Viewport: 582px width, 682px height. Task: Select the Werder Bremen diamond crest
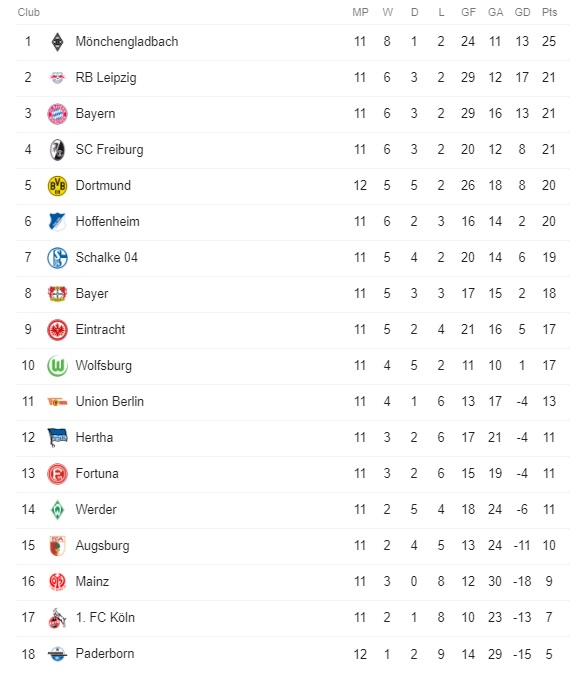(x=57, y=510)
